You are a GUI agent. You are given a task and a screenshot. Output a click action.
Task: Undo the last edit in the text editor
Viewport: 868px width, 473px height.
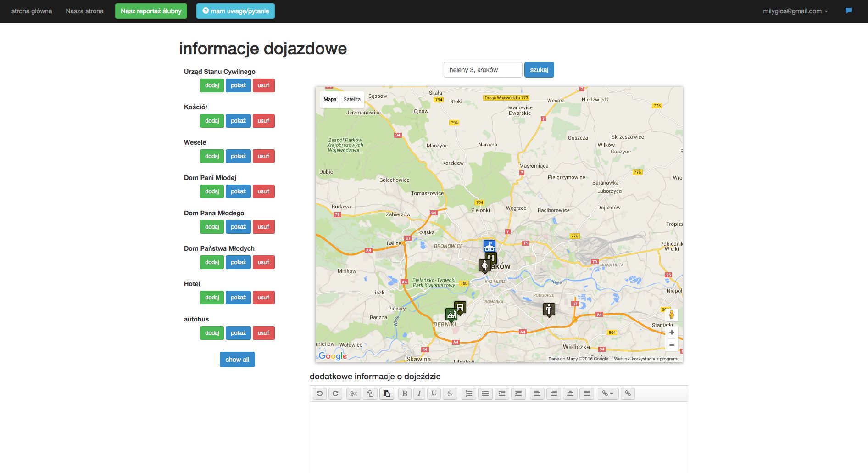pos(320,394)
